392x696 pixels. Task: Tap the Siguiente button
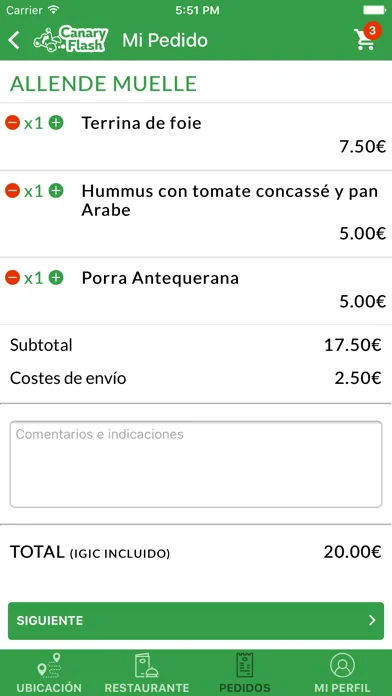pyautogui.click(x=196, y=621)
